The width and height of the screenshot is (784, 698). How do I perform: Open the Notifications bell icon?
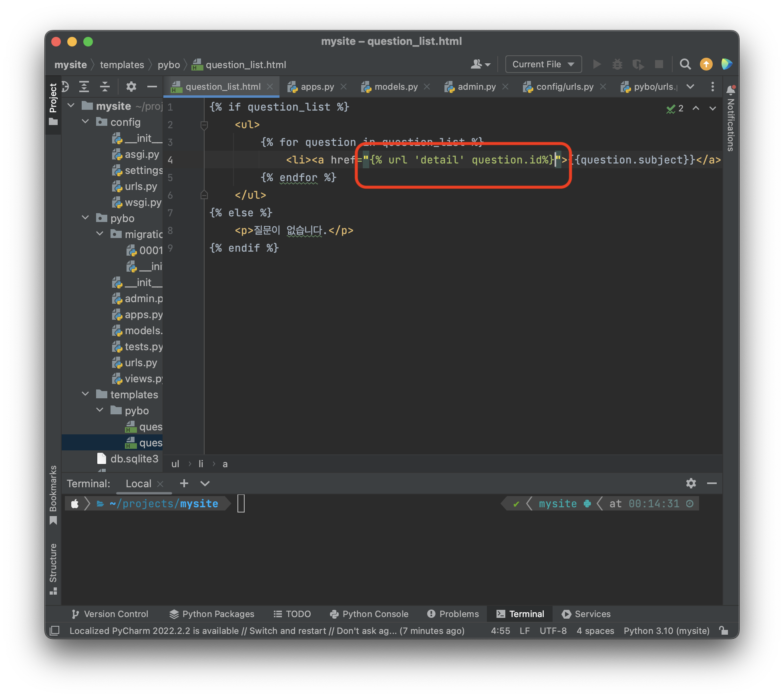point(731,90)
